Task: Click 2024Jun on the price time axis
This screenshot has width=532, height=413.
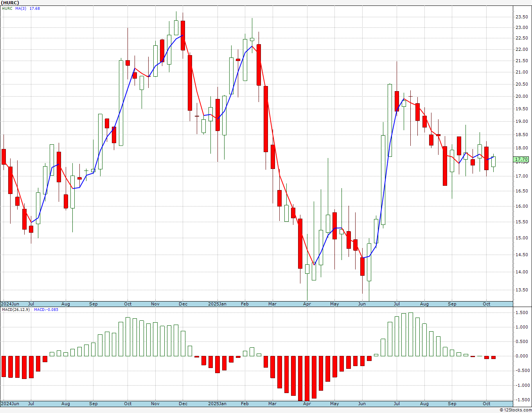Action: (10, 304)
